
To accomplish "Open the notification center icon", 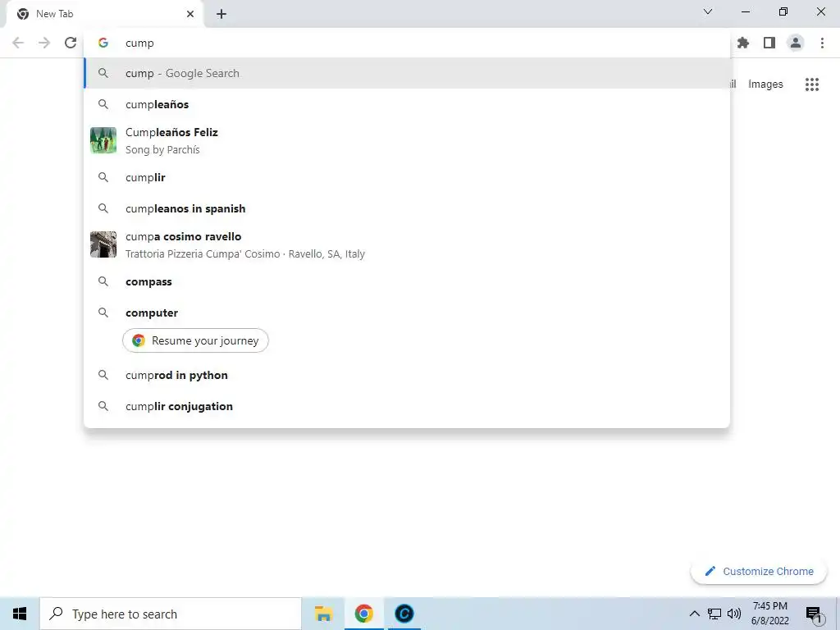I will click(x=814, y=615).
